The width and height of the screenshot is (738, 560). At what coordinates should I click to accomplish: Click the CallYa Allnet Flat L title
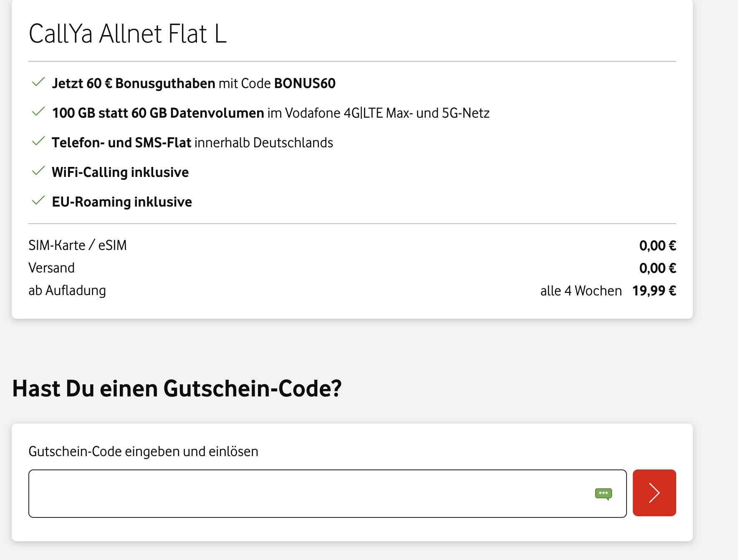pos(128,34)
